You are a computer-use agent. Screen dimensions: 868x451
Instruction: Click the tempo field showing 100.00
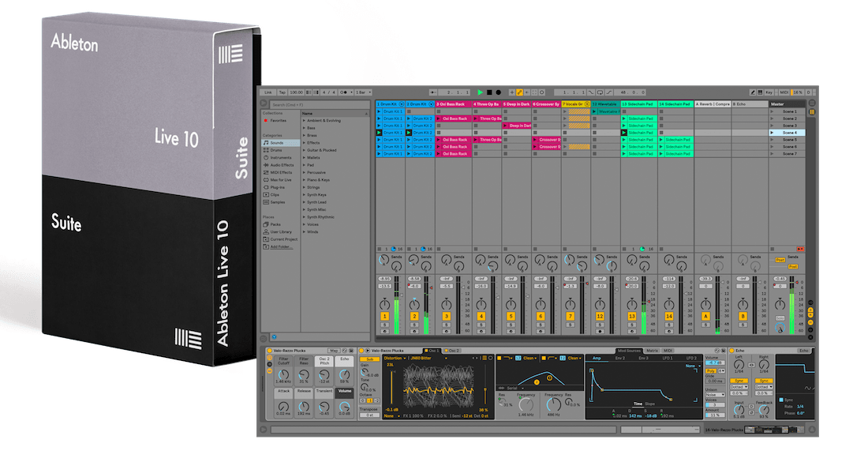click(296, 92)
